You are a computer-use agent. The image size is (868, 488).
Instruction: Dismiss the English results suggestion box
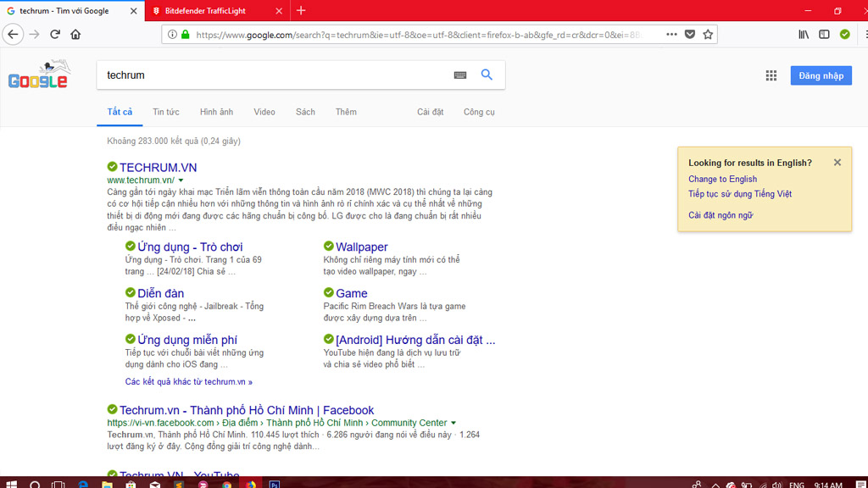(837, 162)
